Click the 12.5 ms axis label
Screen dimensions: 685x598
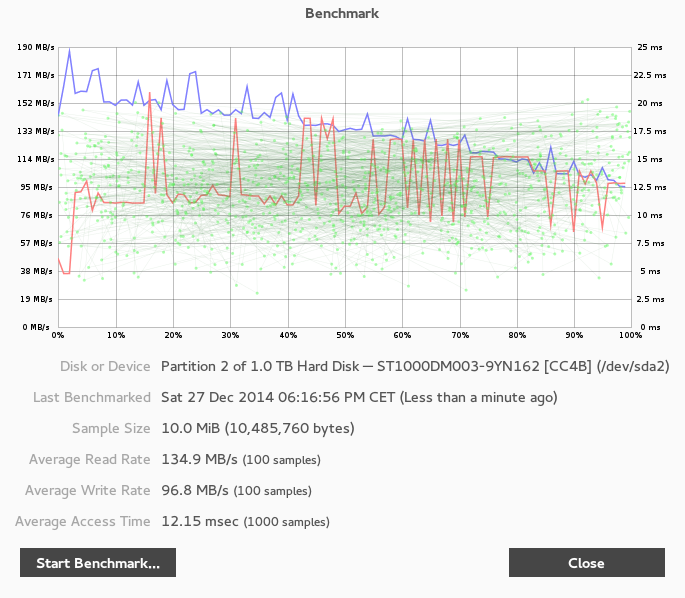pyautogui.click(x=652, y=187)
